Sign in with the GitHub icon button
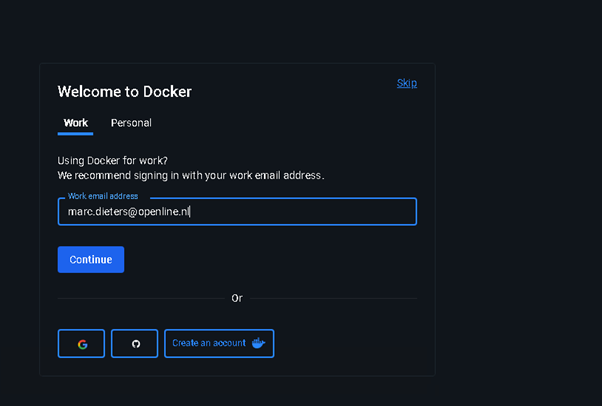The image size is (602, 406). tap(134, 343)
